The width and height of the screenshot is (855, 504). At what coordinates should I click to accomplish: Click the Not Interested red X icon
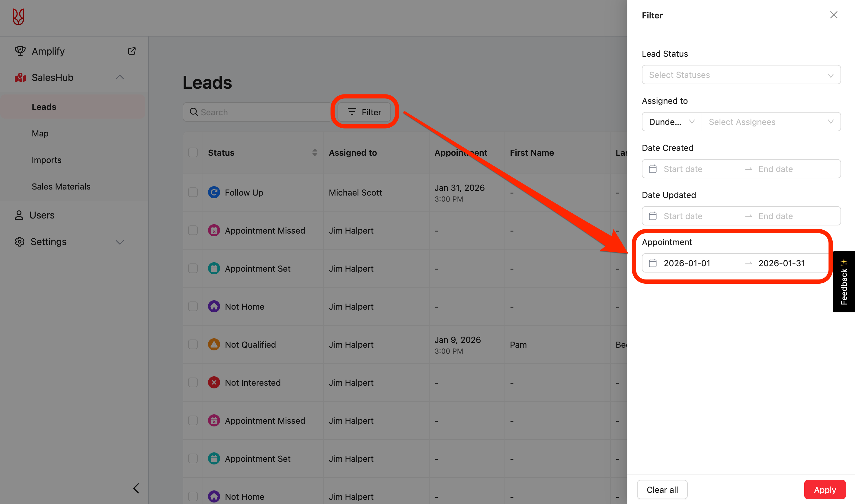click(x=214, y=383)
